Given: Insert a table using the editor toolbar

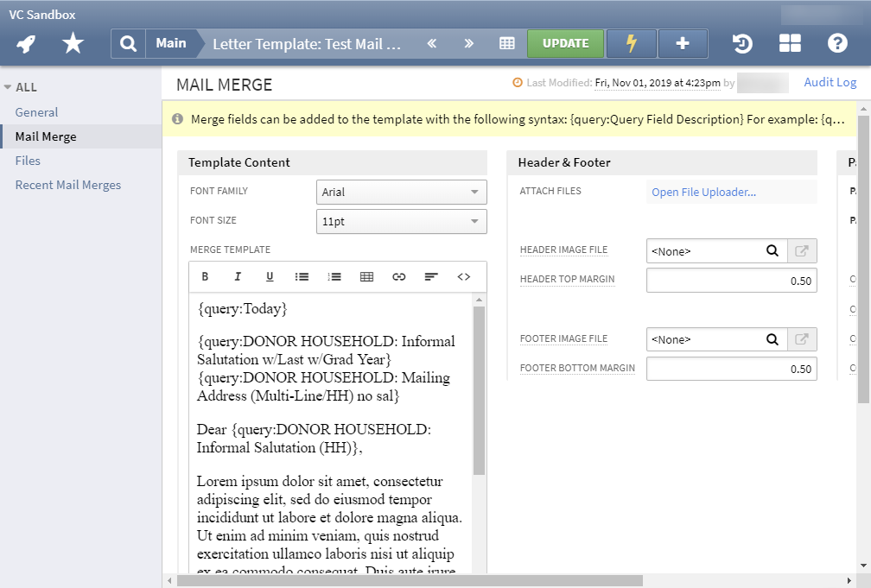Looking at the screenshot, I should pyautogui.click(x=366, y=276).
